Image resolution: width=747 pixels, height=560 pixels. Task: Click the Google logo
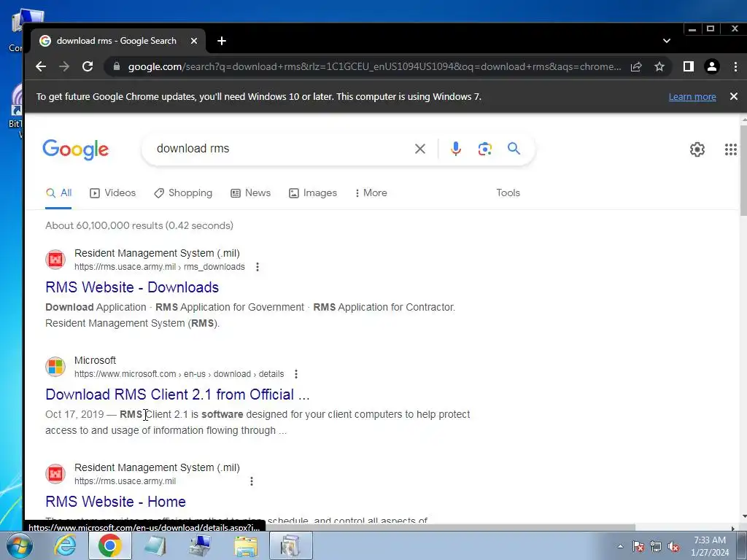[76, 149]
